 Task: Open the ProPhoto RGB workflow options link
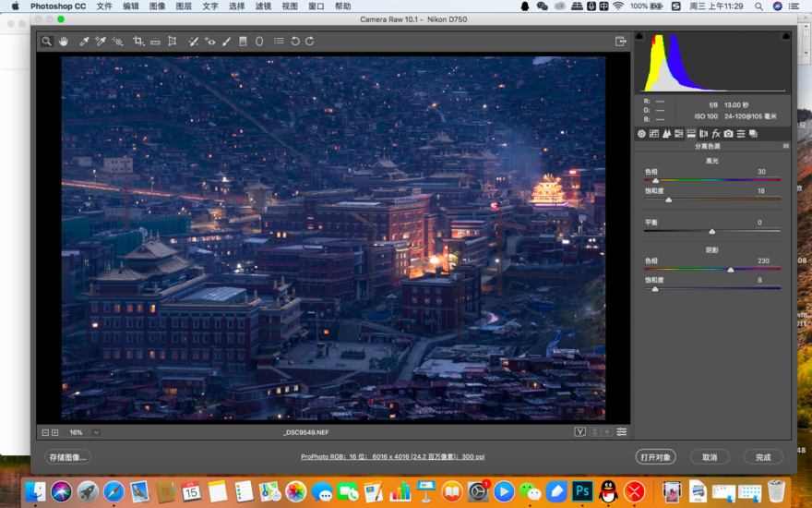[x=392, y=457]
